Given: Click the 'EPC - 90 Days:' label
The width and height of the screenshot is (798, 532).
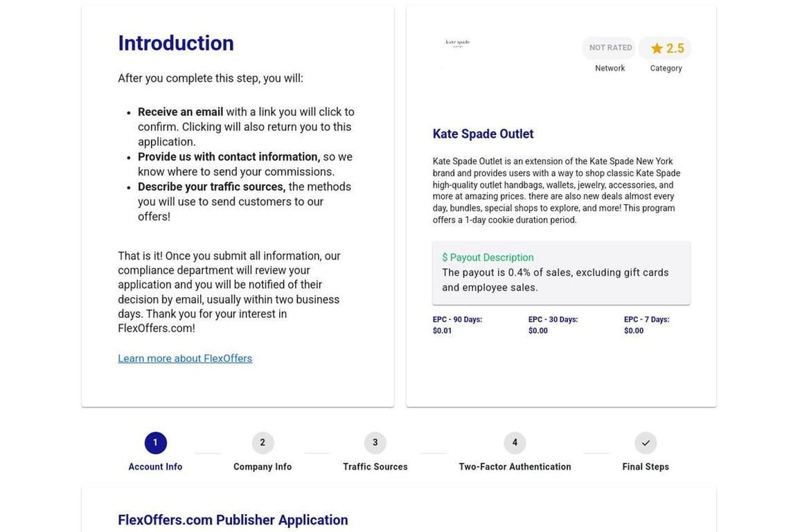Looking at the screenshot, I should [457, 320].
